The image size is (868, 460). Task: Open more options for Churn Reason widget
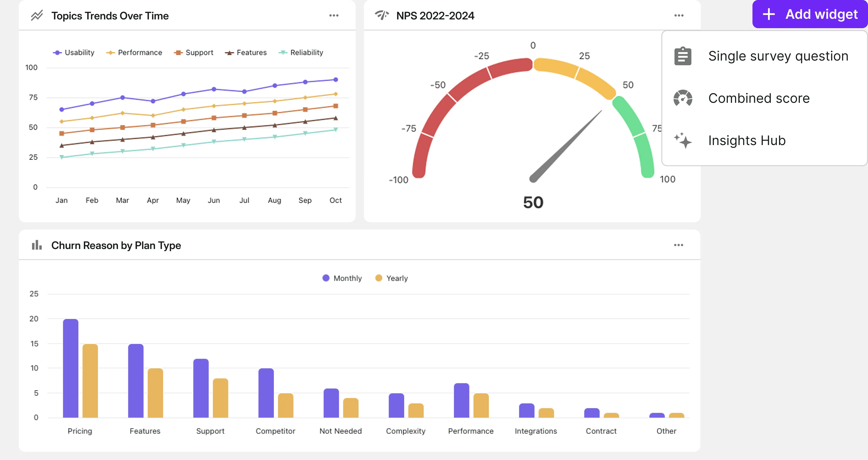click(679, 245)
